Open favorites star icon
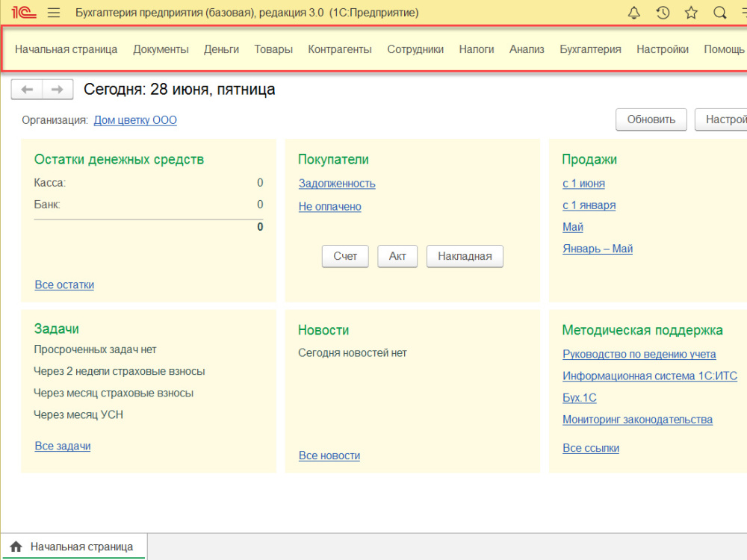 [691, 13]
